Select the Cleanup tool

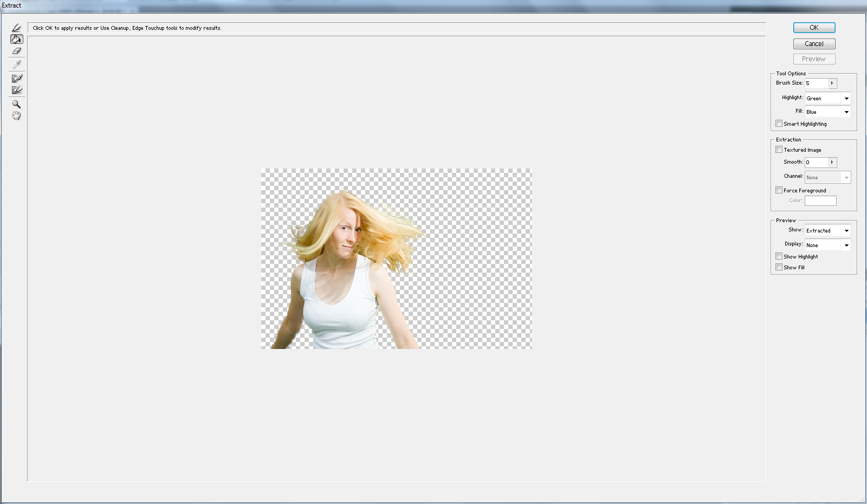pos(16,78)
